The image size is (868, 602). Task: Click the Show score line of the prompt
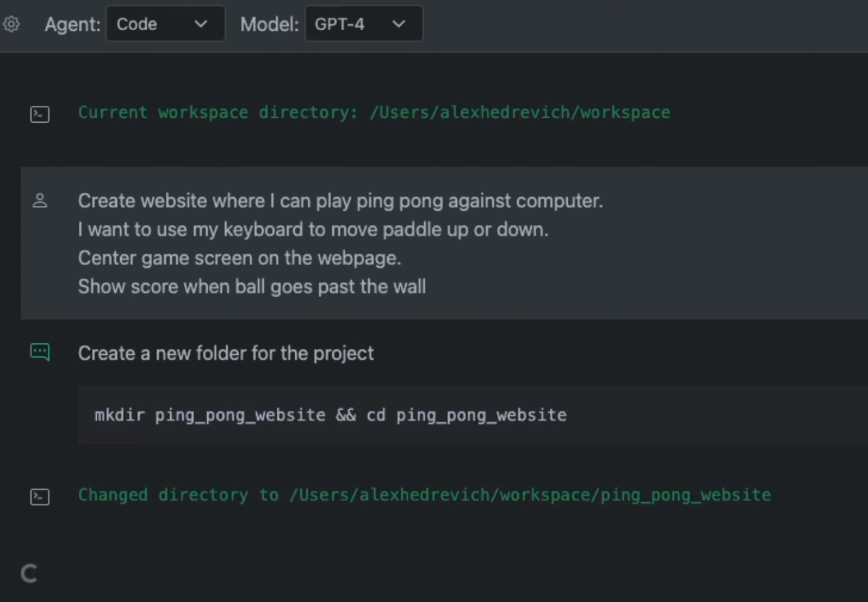[252, 287]
